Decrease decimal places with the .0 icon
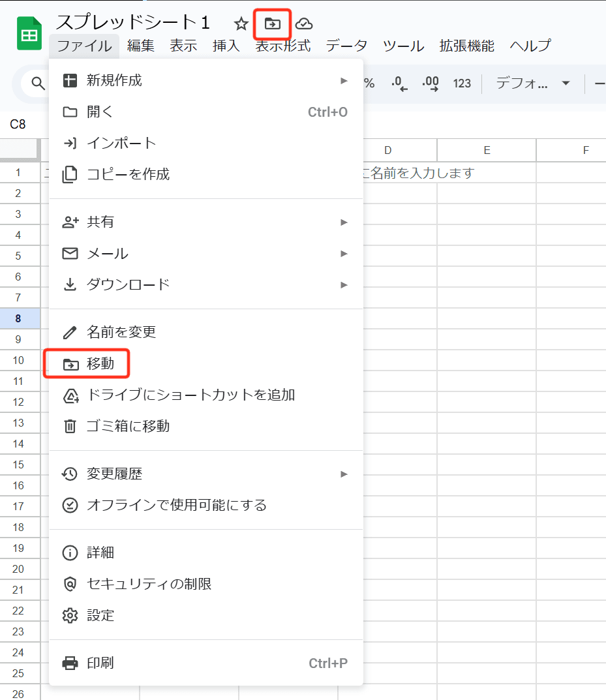This screenshot has height=700, width=606. click(x=399, y=84)
